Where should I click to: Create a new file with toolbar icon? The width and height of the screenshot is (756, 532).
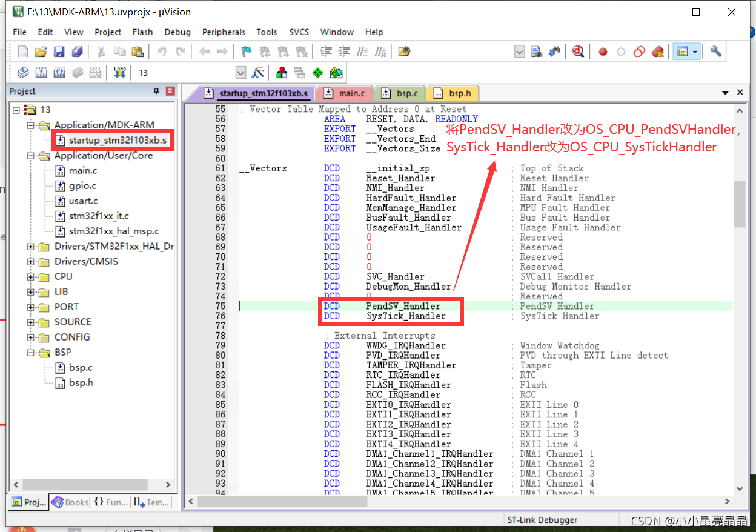23,52
